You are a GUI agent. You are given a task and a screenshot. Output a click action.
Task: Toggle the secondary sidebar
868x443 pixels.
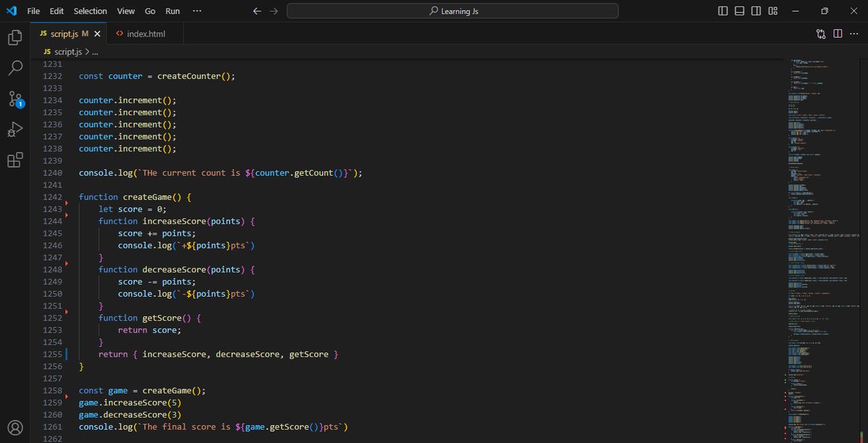755,10
